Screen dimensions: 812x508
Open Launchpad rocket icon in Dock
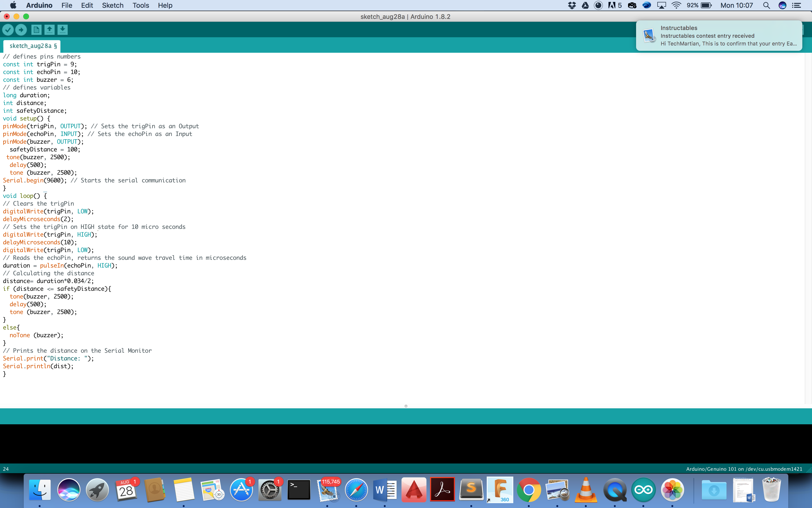(x=97, y=490)
